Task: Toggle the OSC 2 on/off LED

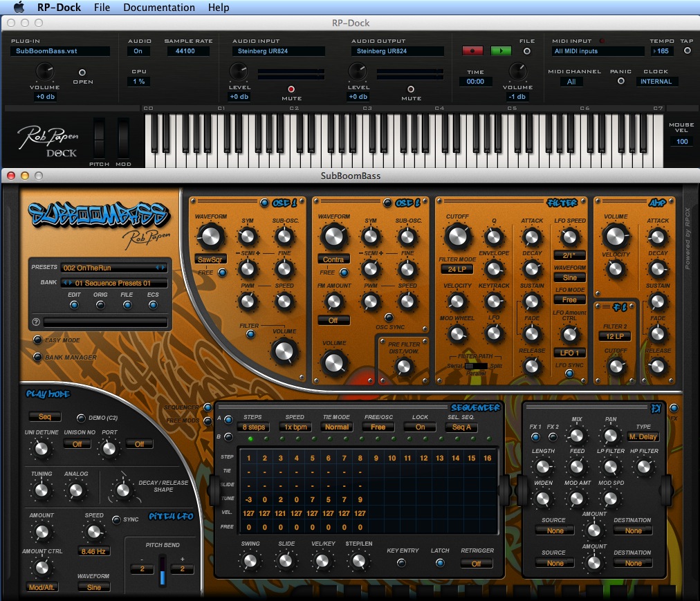Action: (x=387, y=203)
